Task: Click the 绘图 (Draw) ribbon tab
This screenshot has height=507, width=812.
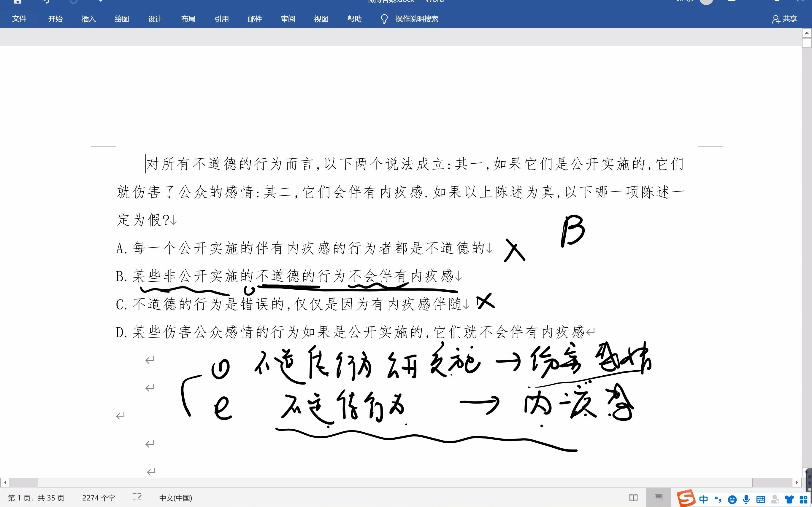Action: tap(121, 19)
